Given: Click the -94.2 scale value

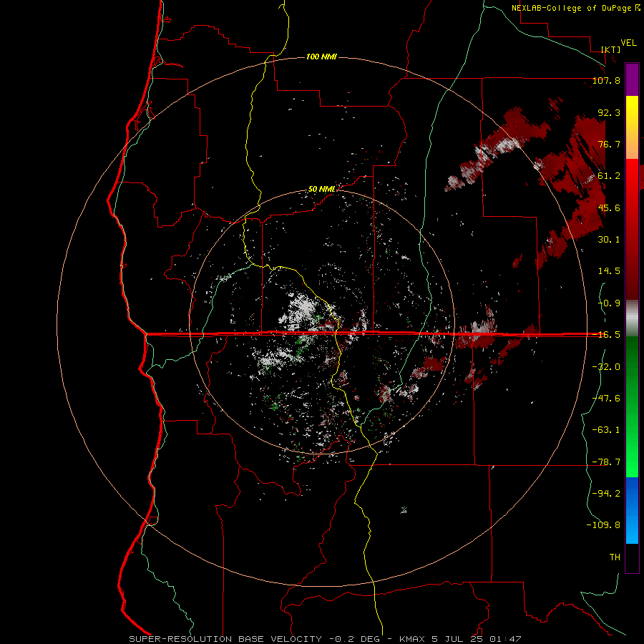Looking at the screenshot, I should point(606,493).
